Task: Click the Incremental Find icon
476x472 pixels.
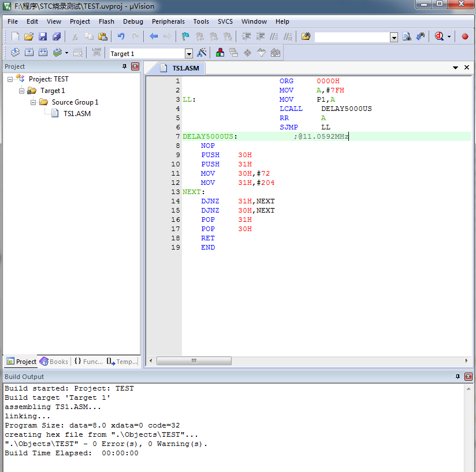Action: 421,37
